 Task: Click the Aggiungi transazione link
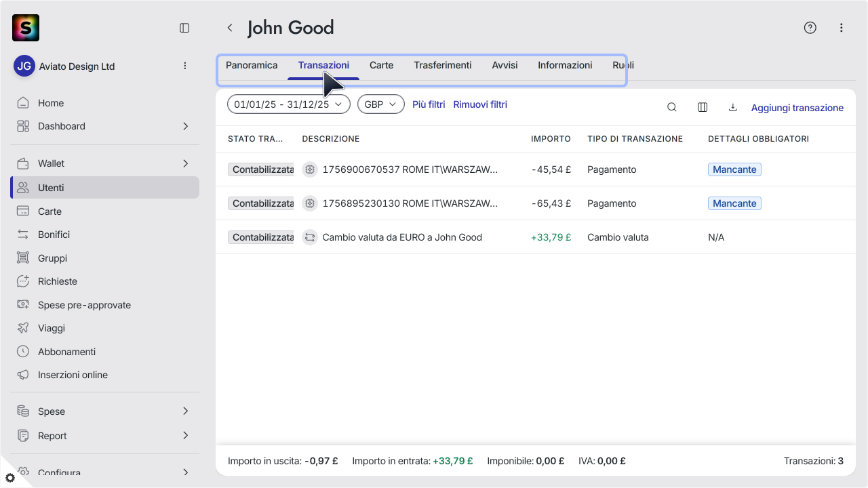point(797,108)
